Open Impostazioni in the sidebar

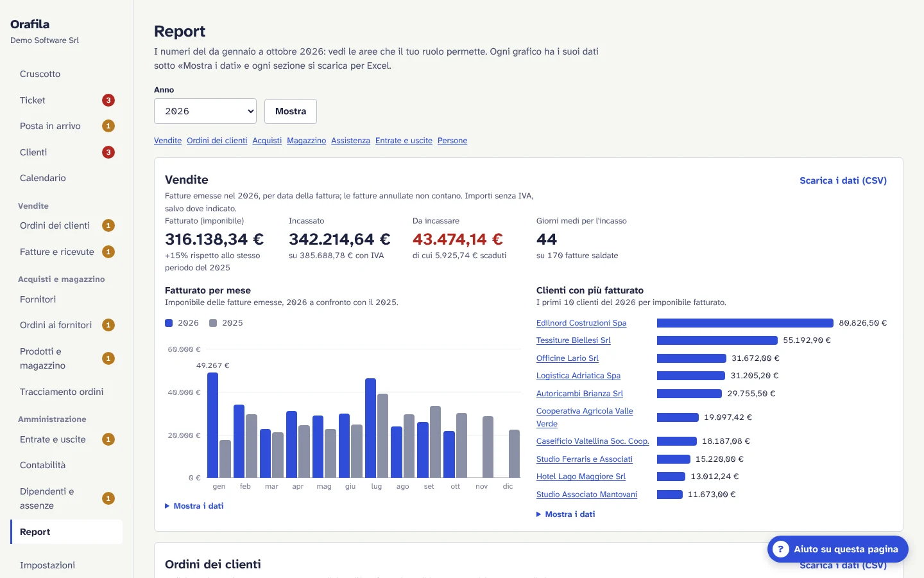pyautogui.click(x=67, y=565)
